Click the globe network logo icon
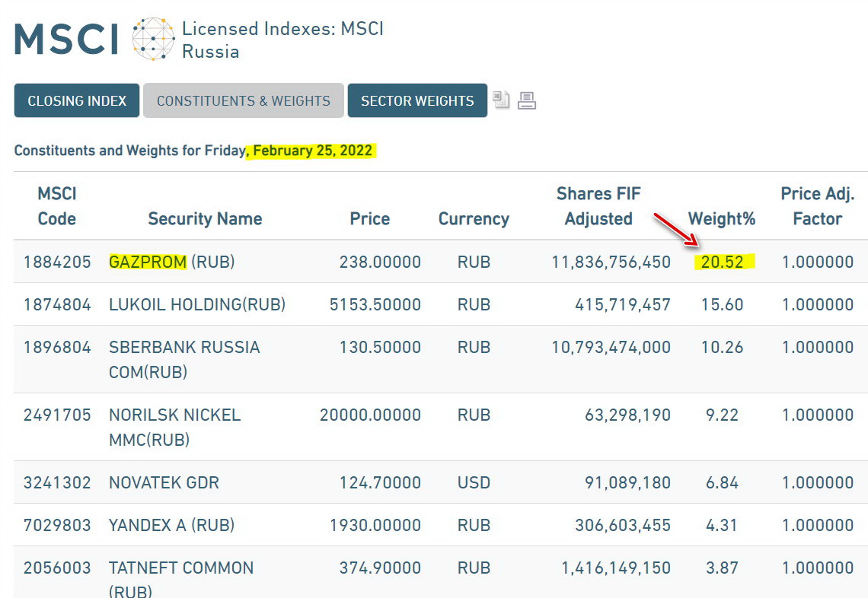868x598 pixels. [153, 39]
